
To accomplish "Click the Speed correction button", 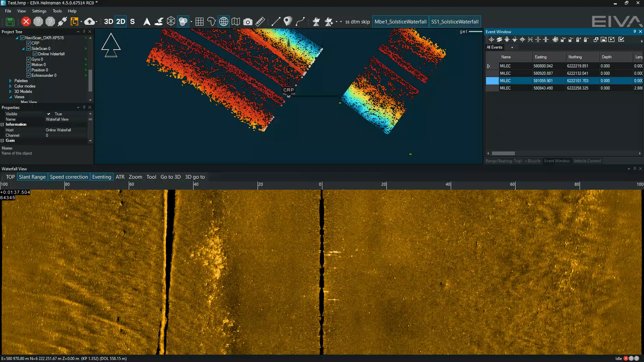I will coord(69,177).
